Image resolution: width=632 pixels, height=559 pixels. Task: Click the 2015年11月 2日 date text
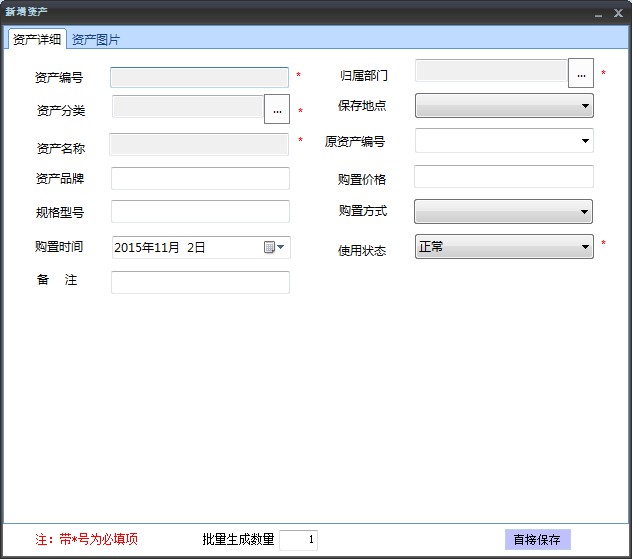pos(160,247)
